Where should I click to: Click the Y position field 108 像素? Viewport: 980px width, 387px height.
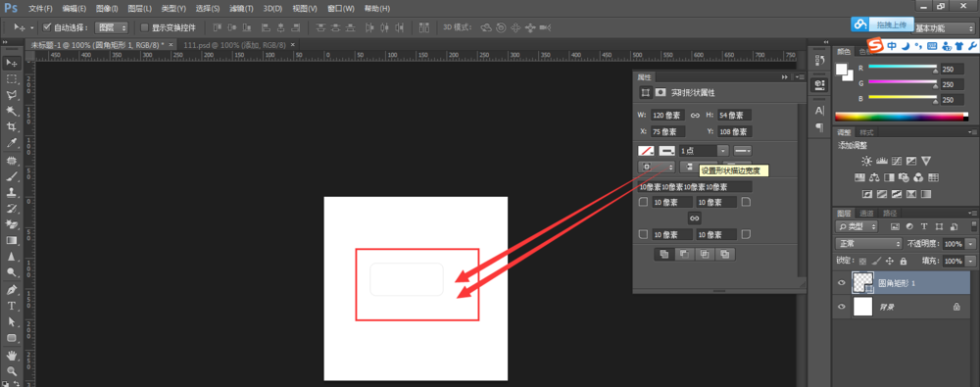pos(734,132)
